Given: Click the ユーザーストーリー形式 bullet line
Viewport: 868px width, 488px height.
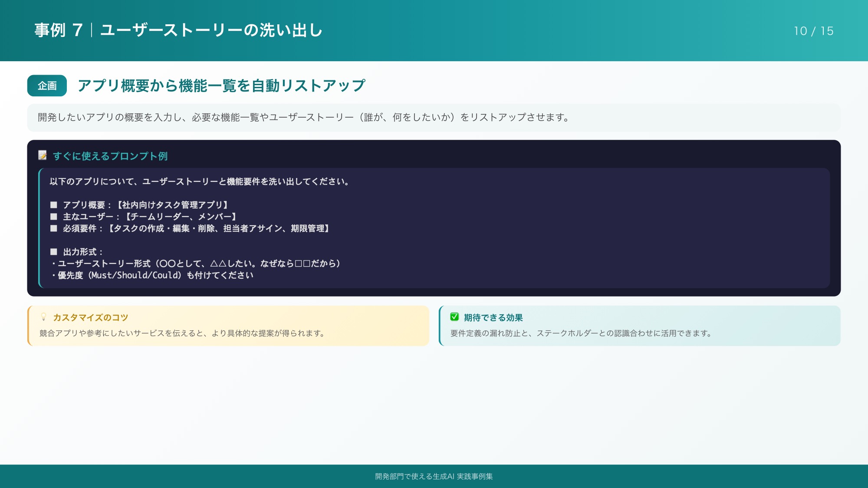Looking at the screenshot, I should pyautogui.click(x=197, y=264).
